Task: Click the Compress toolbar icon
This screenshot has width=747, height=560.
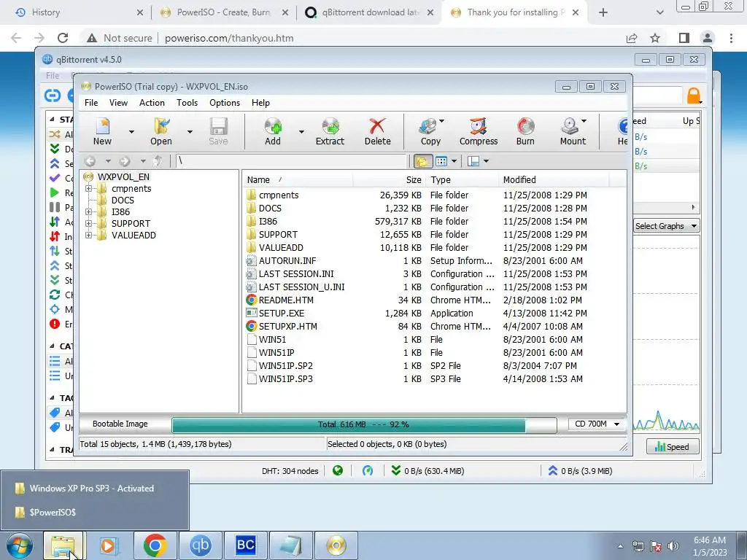Action: (479, 127)
